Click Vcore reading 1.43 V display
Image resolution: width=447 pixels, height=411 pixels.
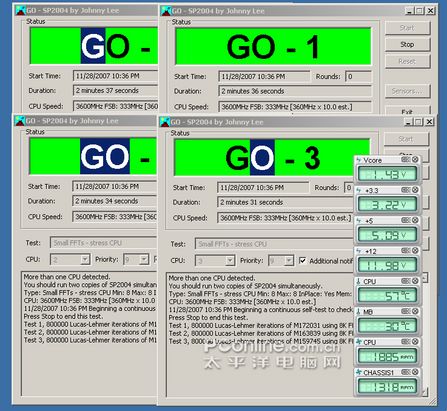point(387,174)
